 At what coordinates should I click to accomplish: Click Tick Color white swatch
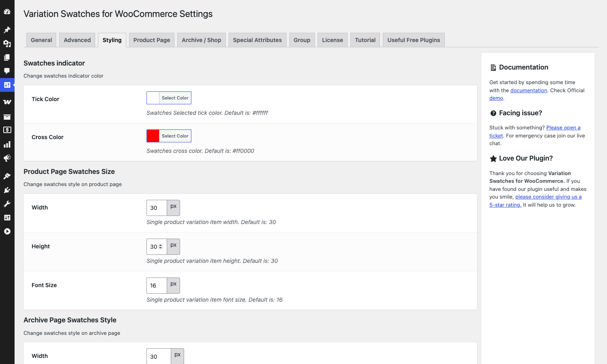(x=153, y=98)
